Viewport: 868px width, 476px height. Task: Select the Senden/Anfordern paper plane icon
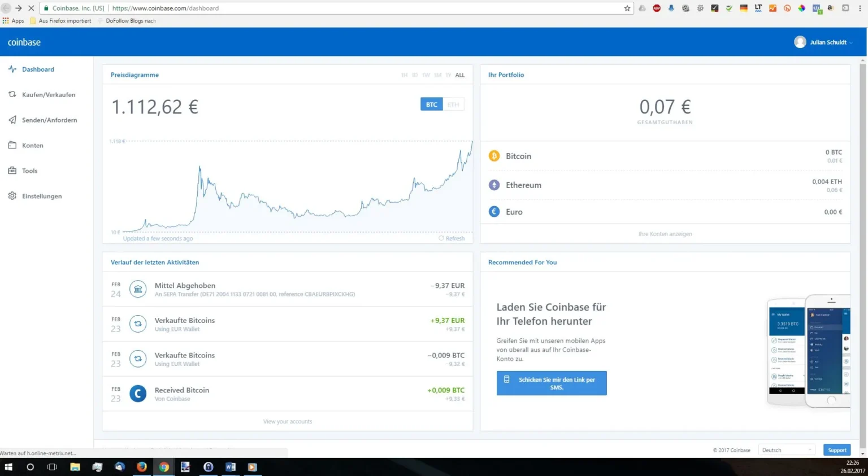(12, 120)
